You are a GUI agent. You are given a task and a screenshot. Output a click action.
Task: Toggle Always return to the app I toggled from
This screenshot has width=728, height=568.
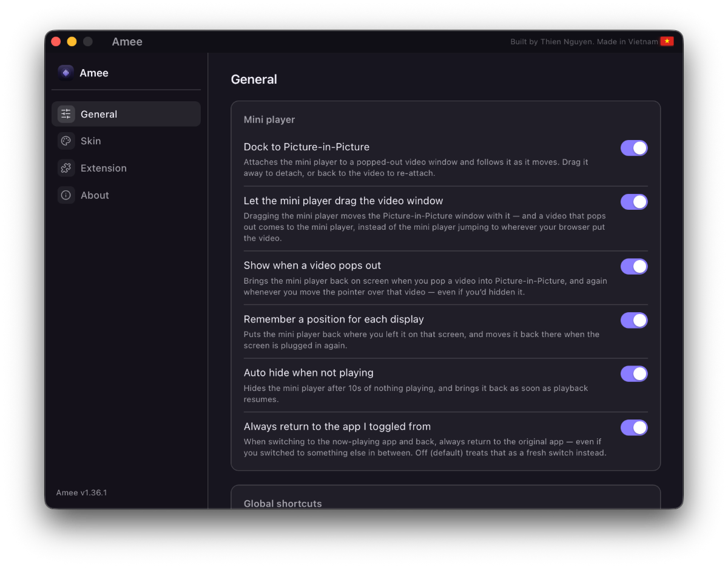click(634, 428)
